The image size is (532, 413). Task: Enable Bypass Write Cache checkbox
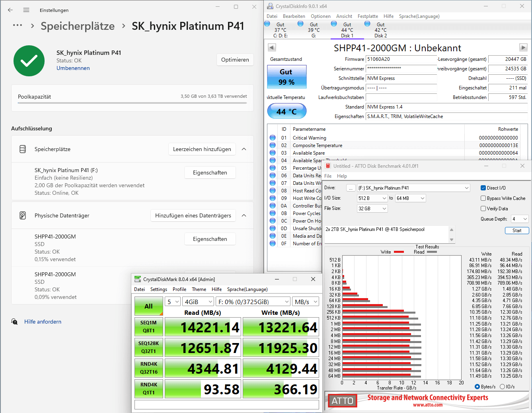click(x=483, y=198)
